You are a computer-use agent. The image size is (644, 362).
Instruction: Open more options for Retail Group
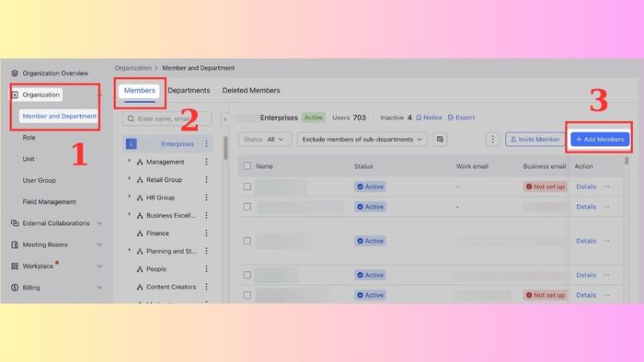pyautogui.click(x=207, y=179)
